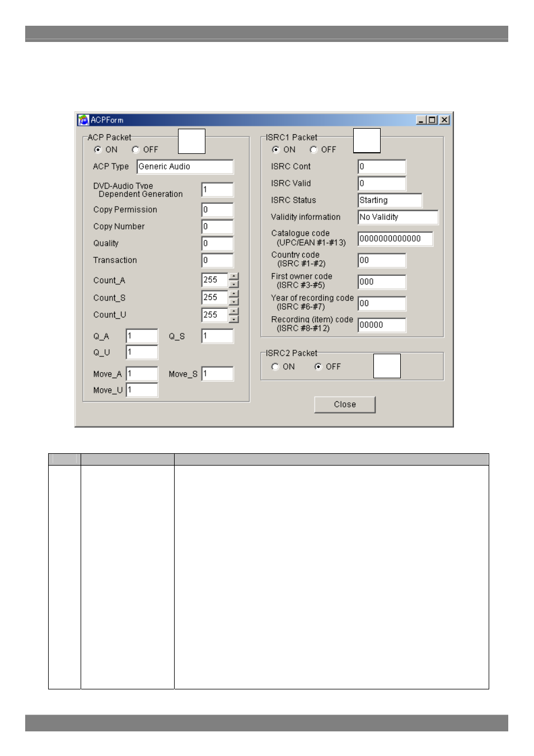This screenshot has height=756, width=534.
Task: Click the Transaction value field
Action: (x=218, y=260)
